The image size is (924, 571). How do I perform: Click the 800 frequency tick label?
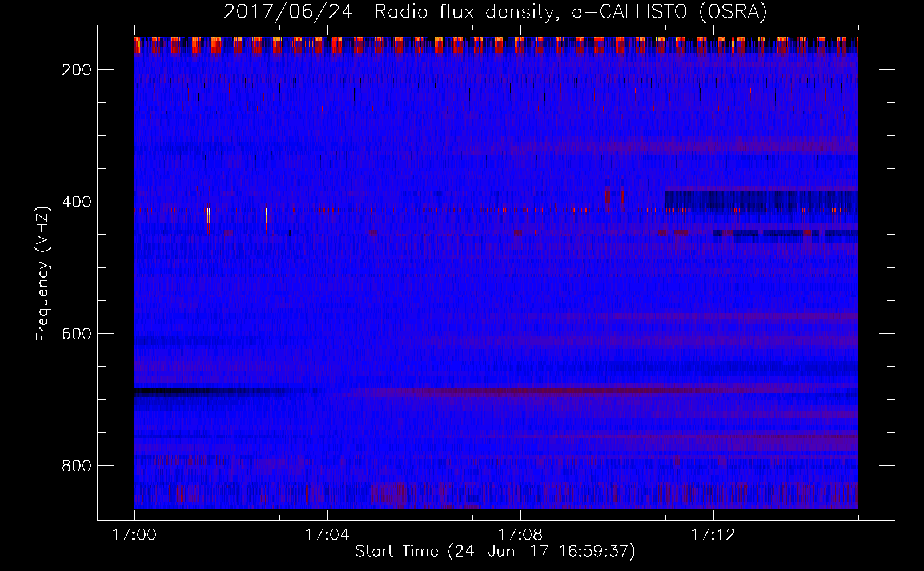click(76, 466)
